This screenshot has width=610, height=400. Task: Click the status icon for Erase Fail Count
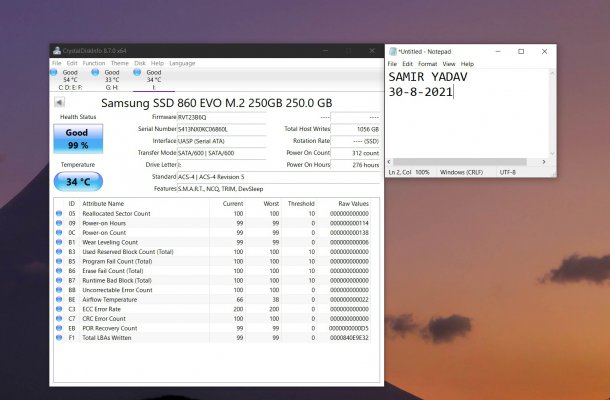[59, 270]
